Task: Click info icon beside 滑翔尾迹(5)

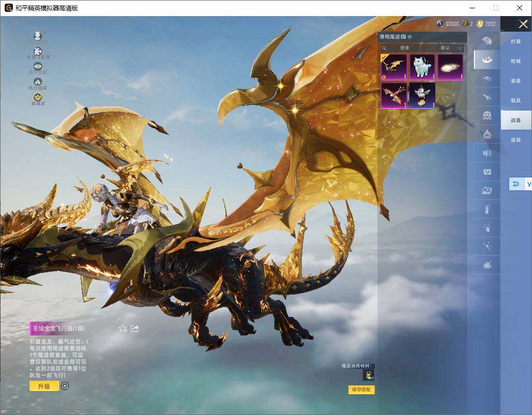Action: (410, 37)
